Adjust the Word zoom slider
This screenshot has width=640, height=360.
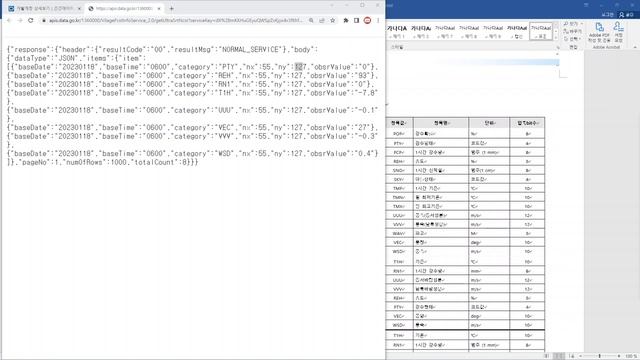[600, 356]
